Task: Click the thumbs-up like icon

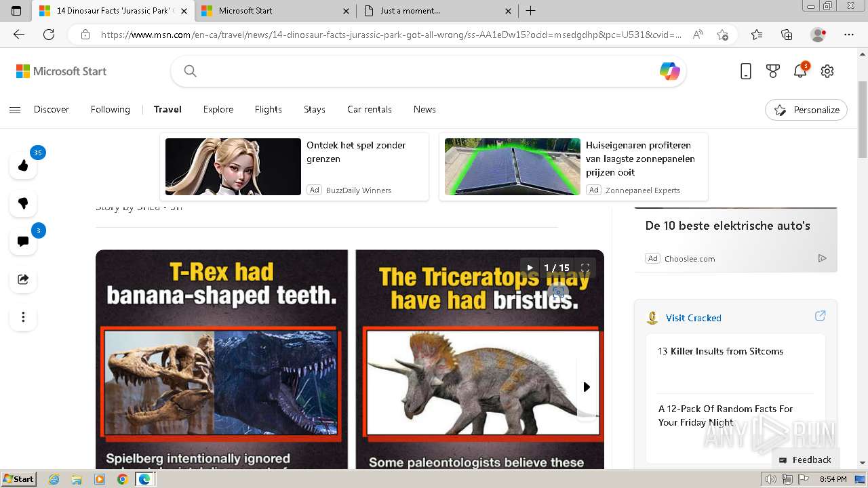Action: coord(23,165)
